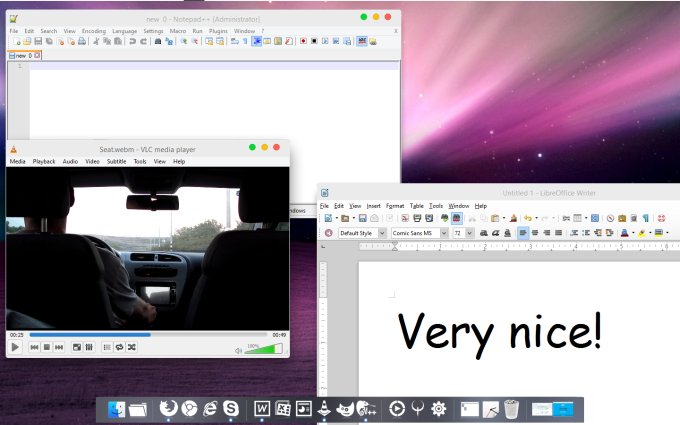680x425 pixels.
Task: Click Open file folder icon in Notepad++
Action: coord(27,41)
